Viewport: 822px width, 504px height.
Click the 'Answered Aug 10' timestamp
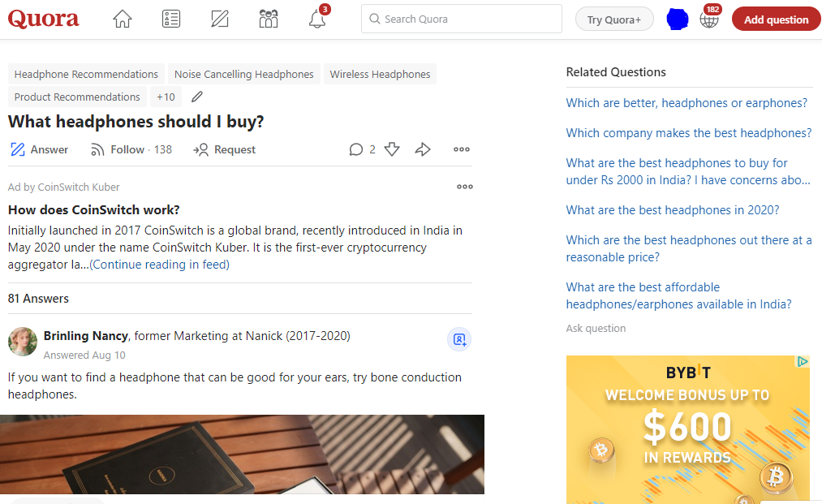tap(84, 355)
